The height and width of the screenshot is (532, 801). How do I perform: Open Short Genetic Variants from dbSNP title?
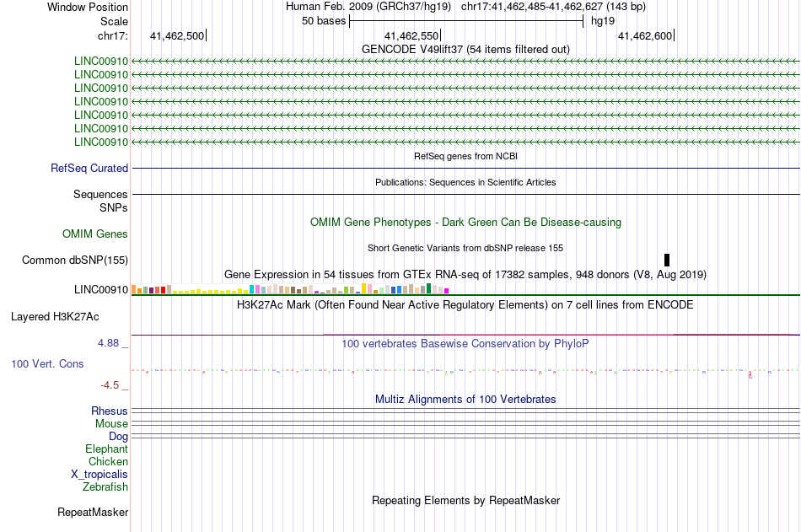pos(465,248)
